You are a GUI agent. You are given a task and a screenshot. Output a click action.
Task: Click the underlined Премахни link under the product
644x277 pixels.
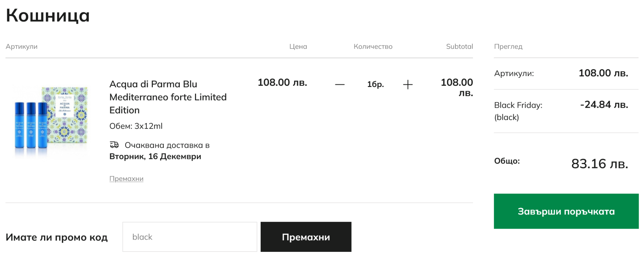[126, 179]
